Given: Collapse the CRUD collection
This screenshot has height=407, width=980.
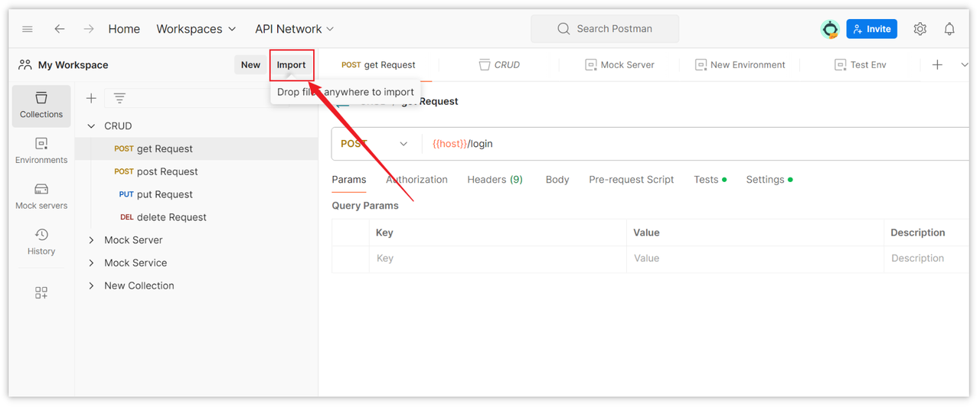Looking at the screenshot, I should pyautogui.click(x=91, y=126).
